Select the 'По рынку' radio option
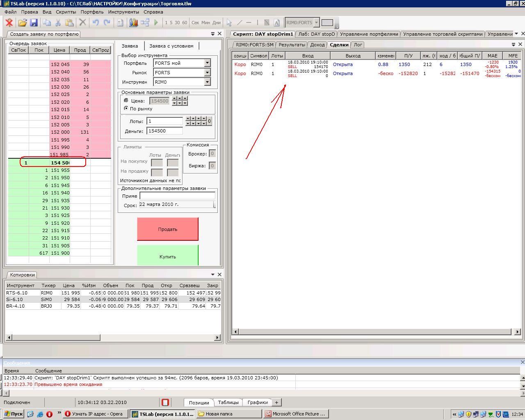This screenshot has height=420, width=525. coord(126,108)
